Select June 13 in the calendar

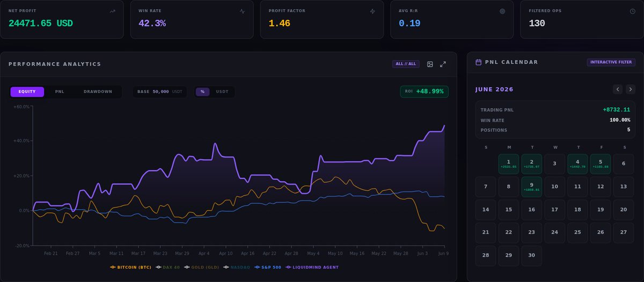[x=624, y=187]
